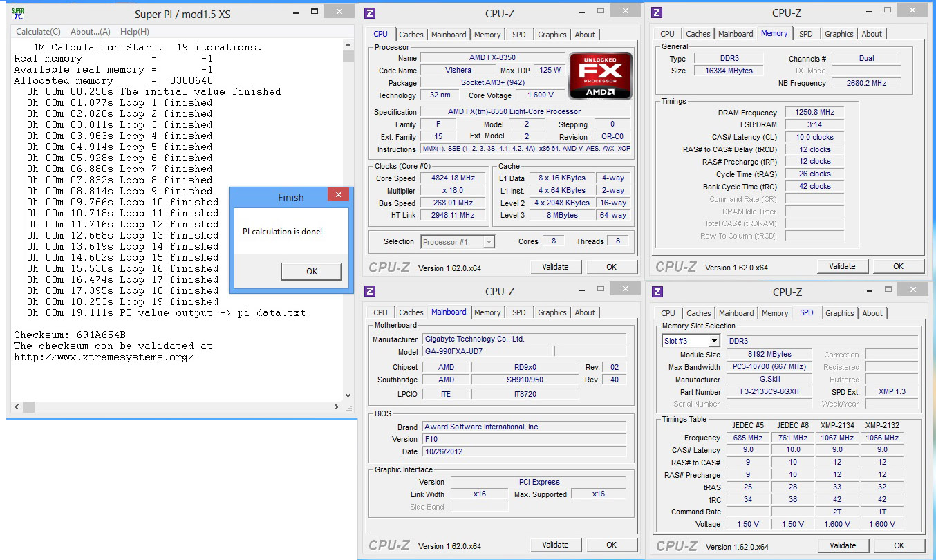Go to Graphics tab in the CPU-Z SPD window
The image size is (936, 560).
coord(840,313)
